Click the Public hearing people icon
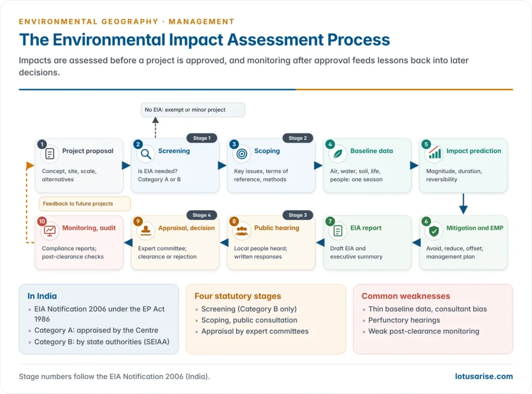The width and height of the screenshot is (532, 394). pyautogui.click(x=242, y=231)
